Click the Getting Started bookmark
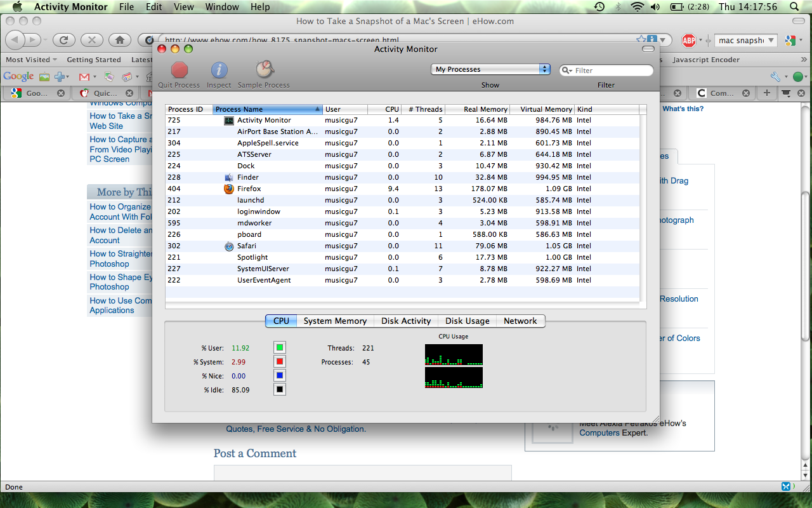 [x=94, y=60]
